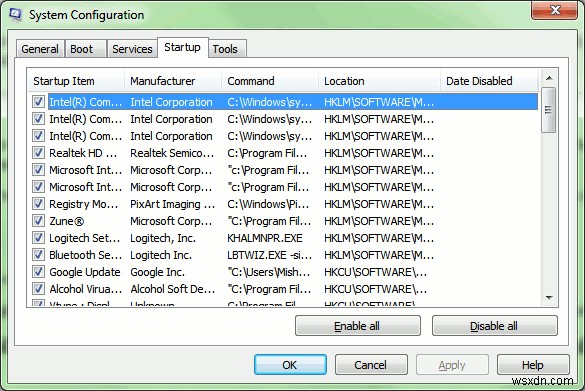The image size is (585, 391).
Task: Toggle the Bluetooth Se... checkbox
Action: pos(38,255)
